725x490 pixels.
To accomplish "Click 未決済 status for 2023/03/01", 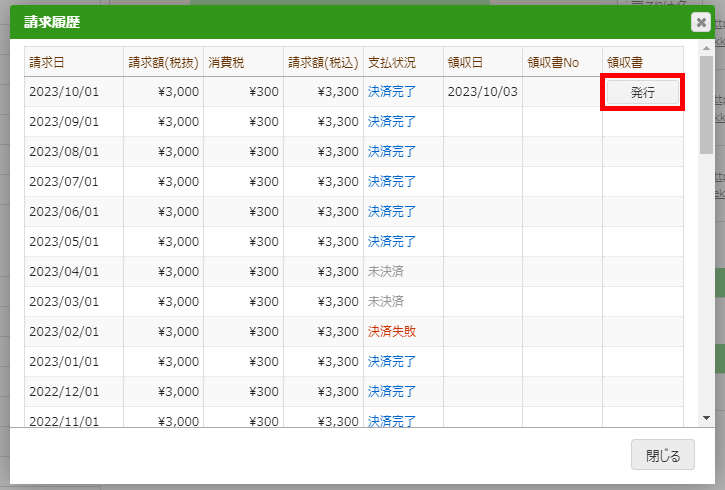I will [x=386, y=301].
